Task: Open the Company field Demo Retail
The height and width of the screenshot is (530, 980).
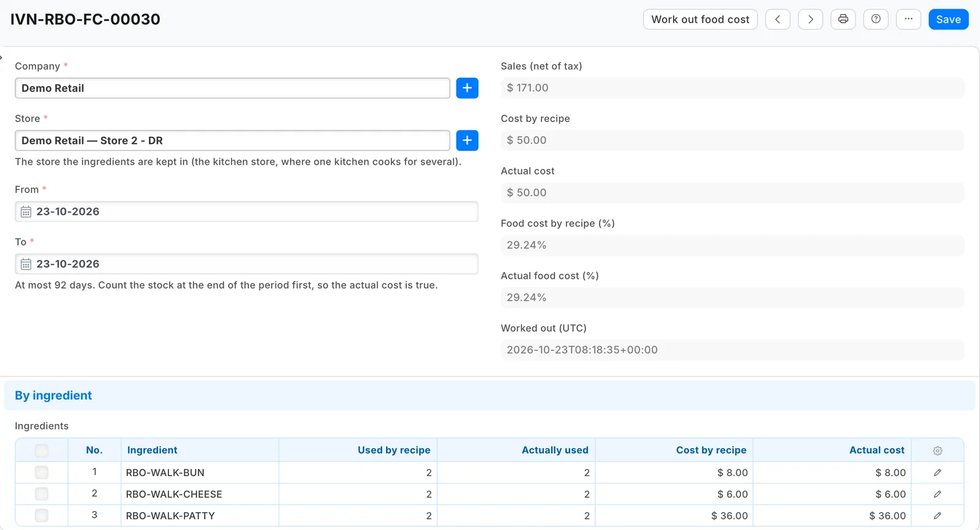Action: pos(232,88)
